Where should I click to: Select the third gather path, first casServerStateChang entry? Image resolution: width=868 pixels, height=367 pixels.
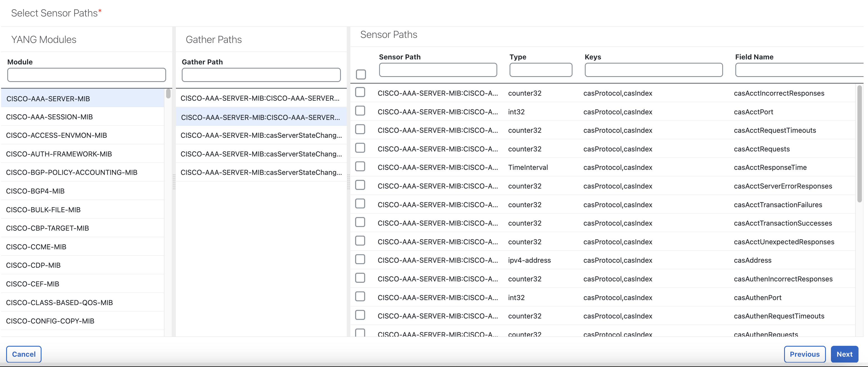click(x=261, y=135)
